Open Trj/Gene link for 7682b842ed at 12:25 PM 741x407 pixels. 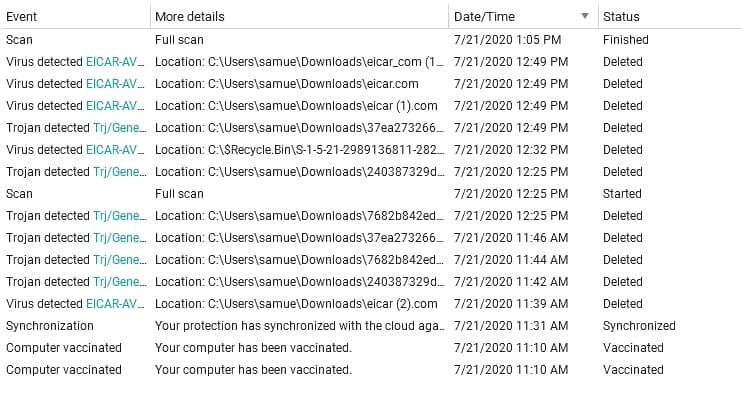click(120, 216)
